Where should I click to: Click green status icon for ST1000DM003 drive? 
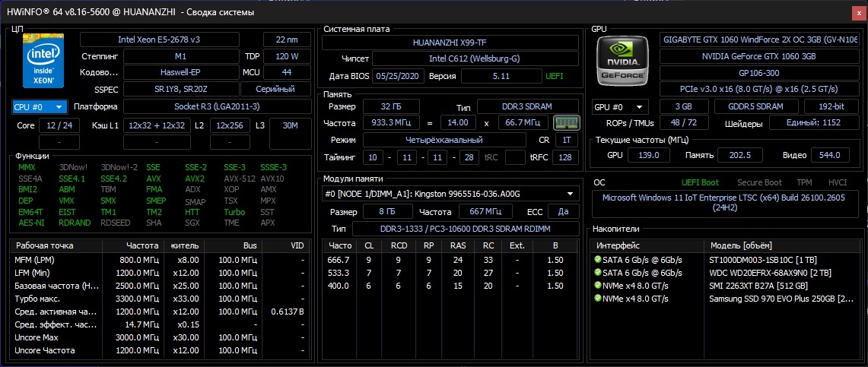[x=597, y=259]
